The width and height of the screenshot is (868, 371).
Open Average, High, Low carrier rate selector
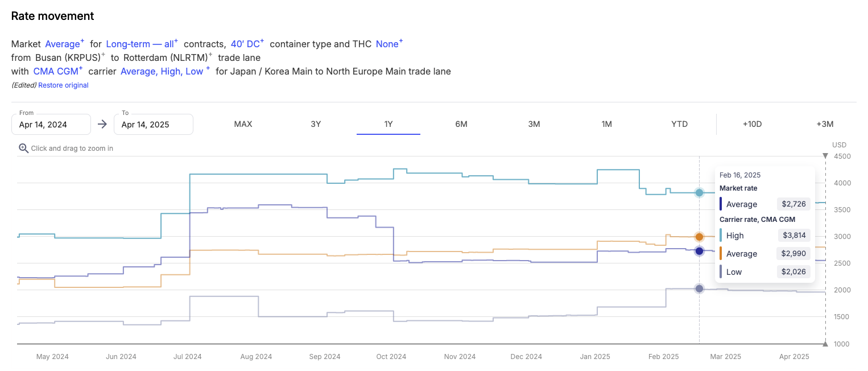[x=165, y=71]
